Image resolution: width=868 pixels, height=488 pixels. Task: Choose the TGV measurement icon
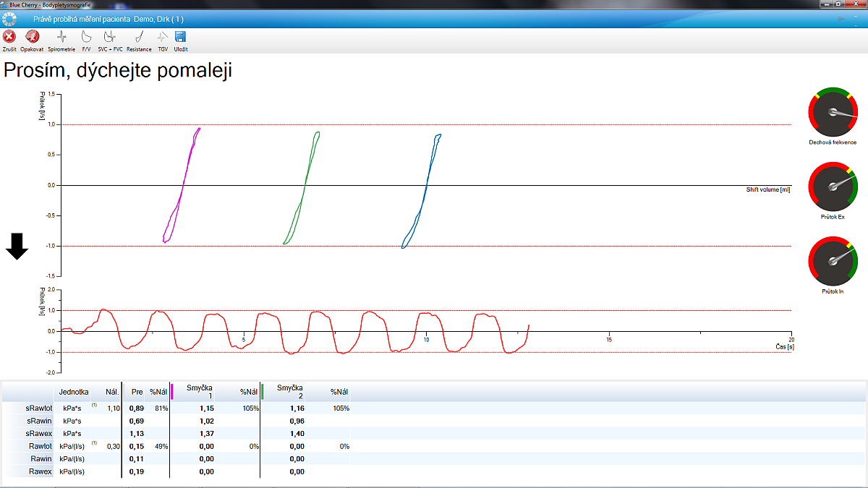point(163,38)
